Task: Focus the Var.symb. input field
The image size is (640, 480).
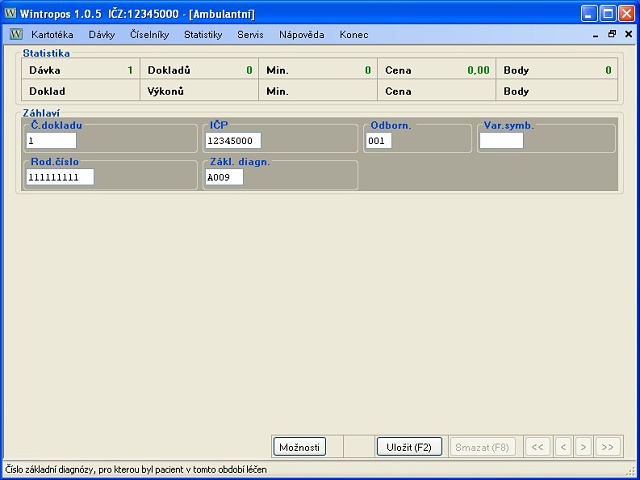Action: click(x=501, y=141)
